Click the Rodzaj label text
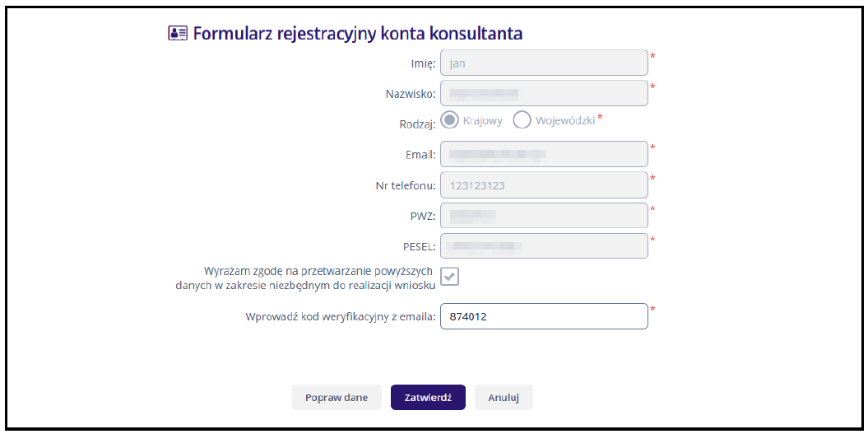 pos(416,124)
